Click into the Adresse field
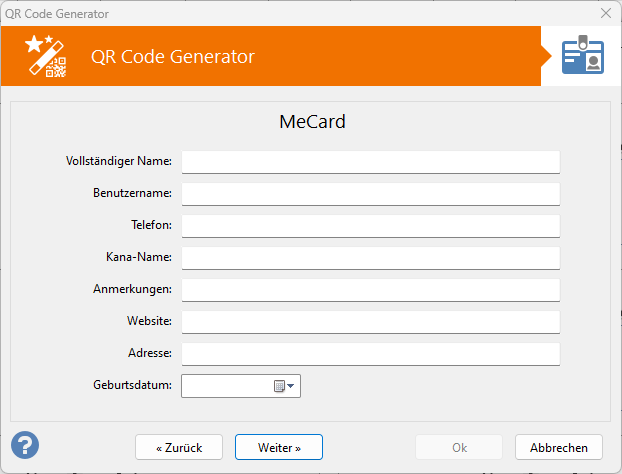The image size is (622, 474). point(370,354)
